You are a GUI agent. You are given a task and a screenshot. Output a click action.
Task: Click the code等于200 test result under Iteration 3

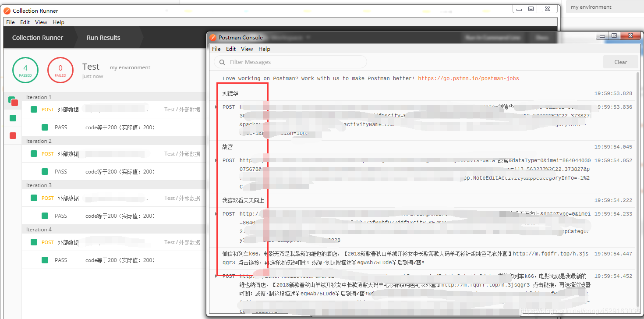coord(120,216)
